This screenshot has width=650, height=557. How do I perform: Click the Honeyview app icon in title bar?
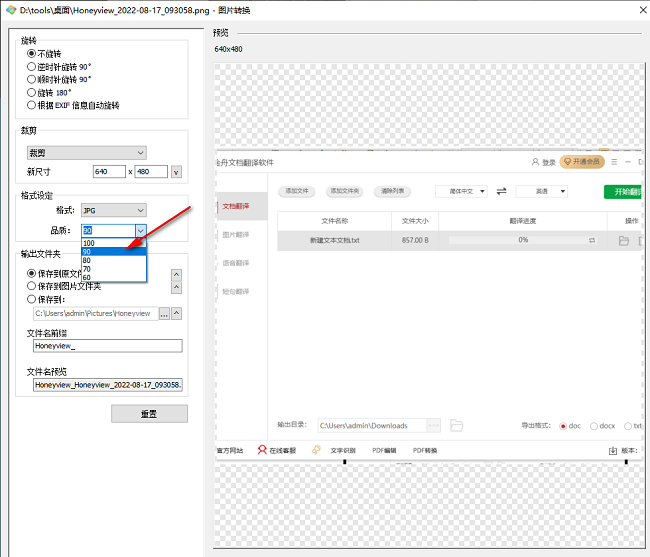pyautogui.click(x=11, y=10)
